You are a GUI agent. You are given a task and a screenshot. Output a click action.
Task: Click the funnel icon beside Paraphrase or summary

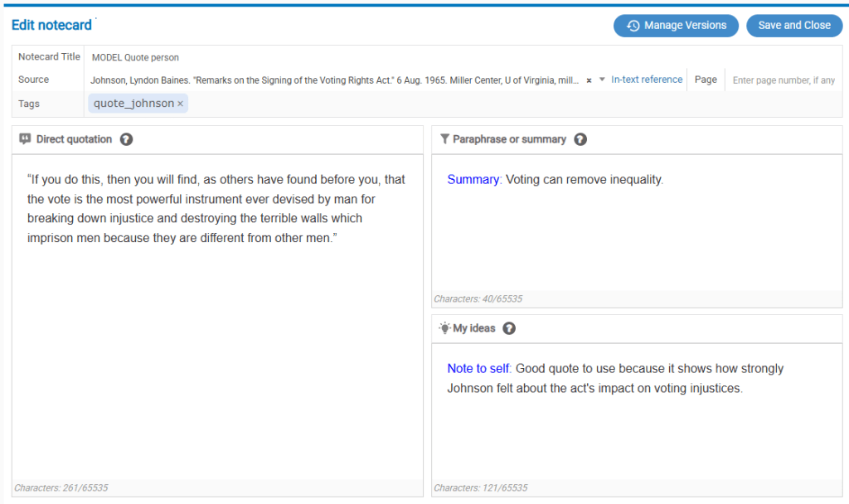445,138
